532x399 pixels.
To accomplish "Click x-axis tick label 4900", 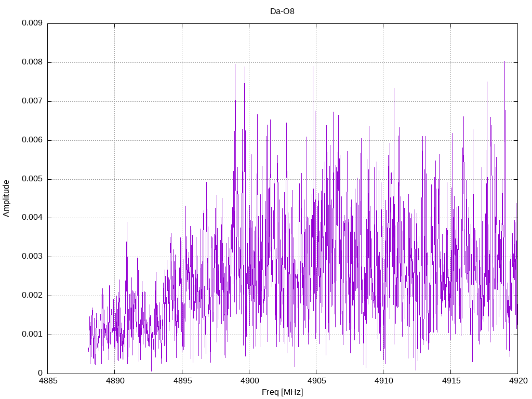I will tap(249, 381).
